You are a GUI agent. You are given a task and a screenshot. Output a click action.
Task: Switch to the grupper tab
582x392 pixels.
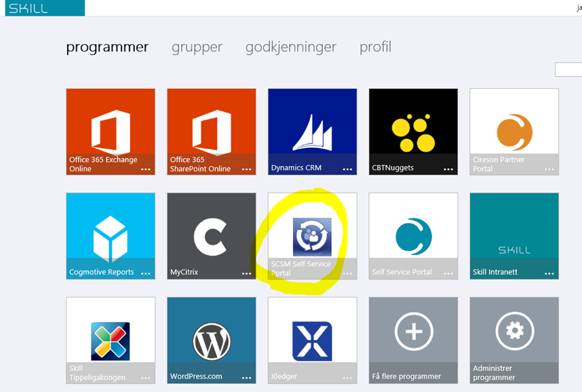click(x=197, y=47)
